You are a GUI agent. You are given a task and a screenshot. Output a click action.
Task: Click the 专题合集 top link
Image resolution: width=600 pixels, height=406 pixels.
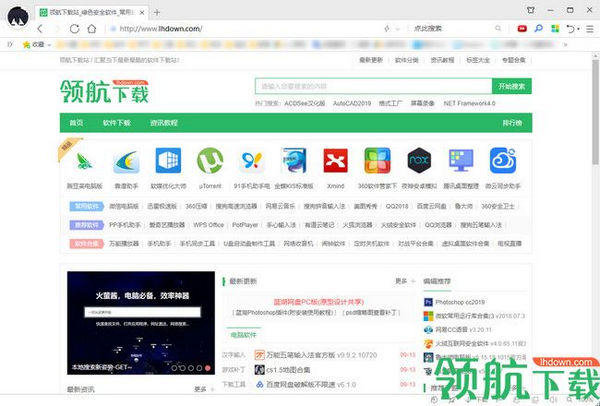click(514, 60)
